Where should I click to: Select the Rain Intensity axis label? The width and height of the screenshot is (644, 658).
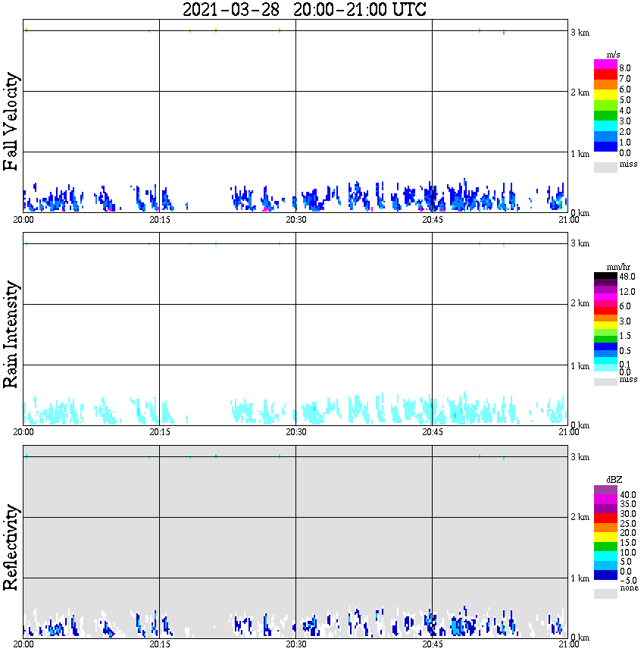point(11,334)
